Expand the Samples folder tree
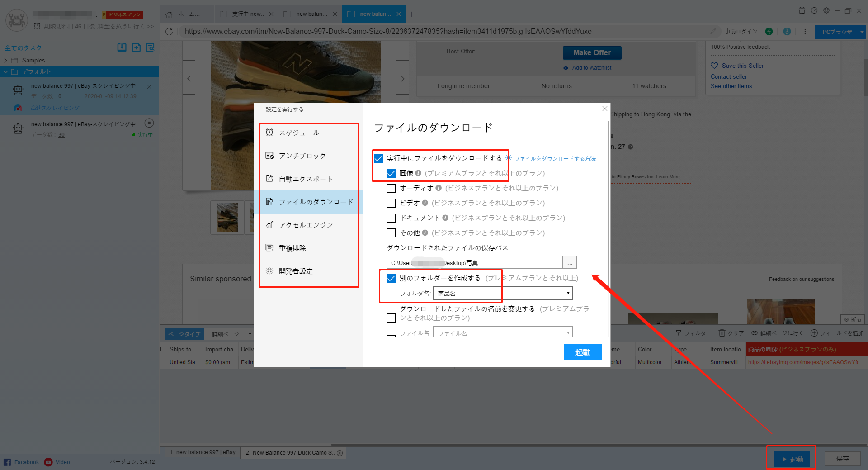 point(5,61)
